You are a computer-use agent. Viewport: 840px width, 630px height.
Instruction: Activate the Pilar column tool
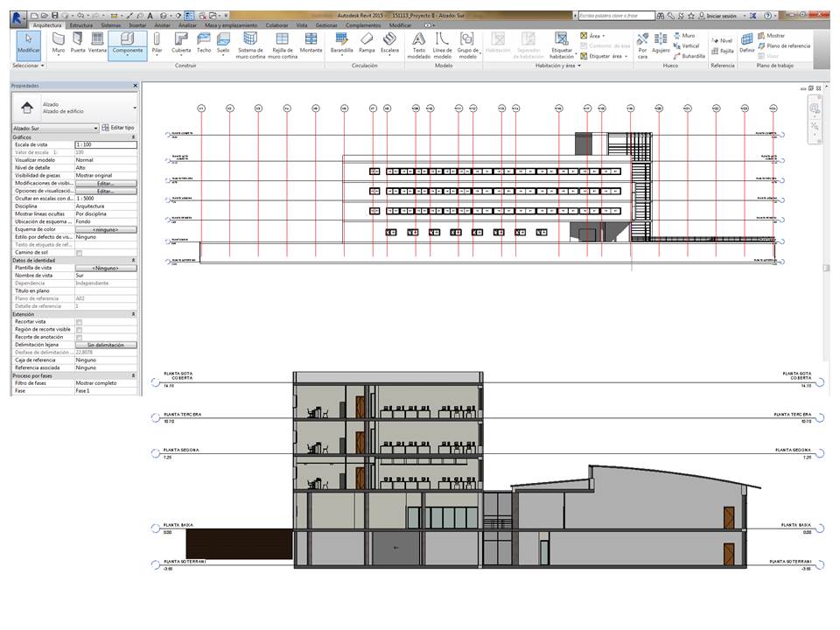157,41
